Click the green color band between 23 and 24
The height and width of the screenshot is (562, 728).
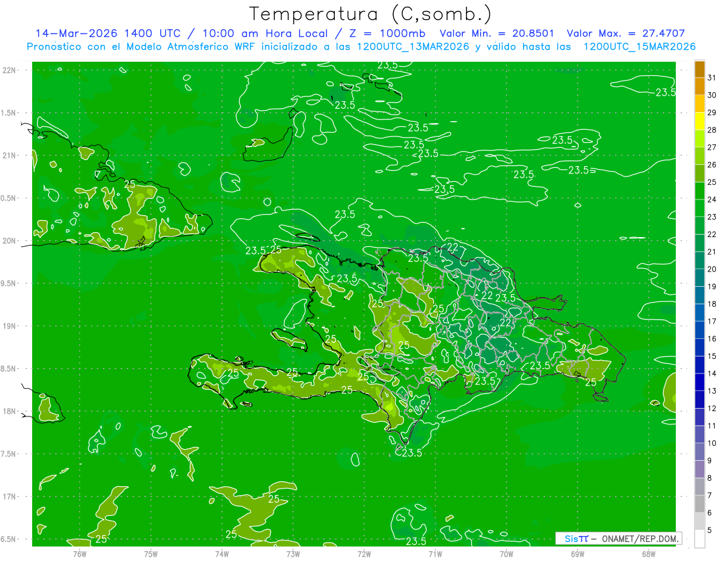699,208
